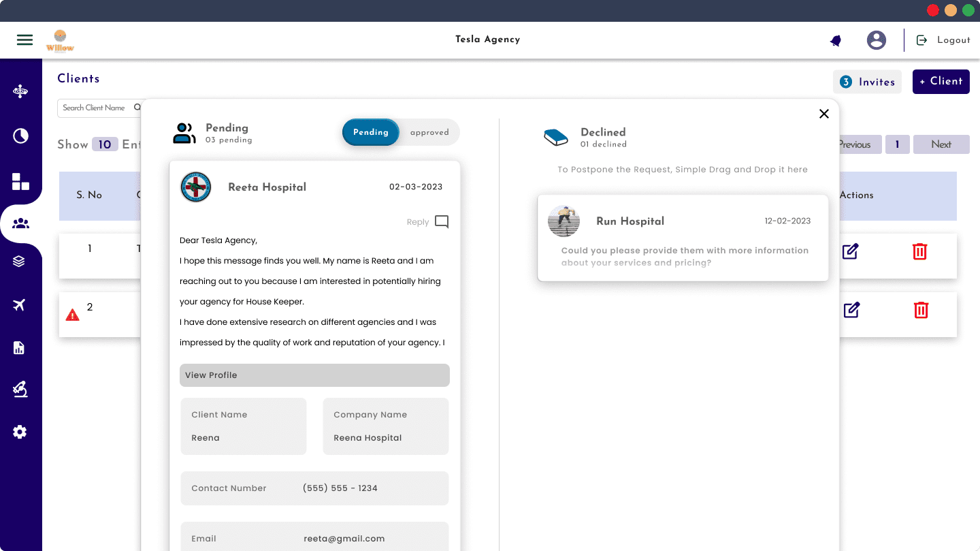The width and height of the screenshot is (980, 551).
Task: Click the Reeta Hospital logo thumbnail
Action: pos(196,187)
